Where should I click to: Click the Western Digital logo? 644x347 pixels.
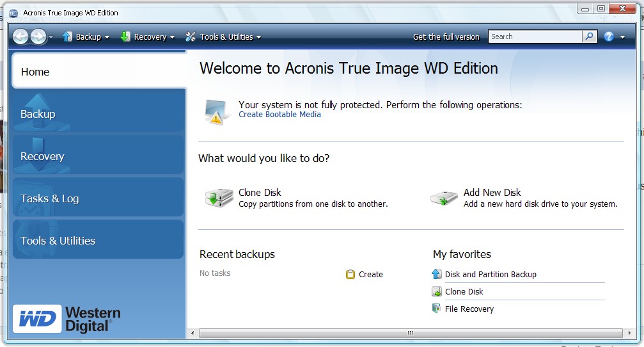tap(67, 319)
